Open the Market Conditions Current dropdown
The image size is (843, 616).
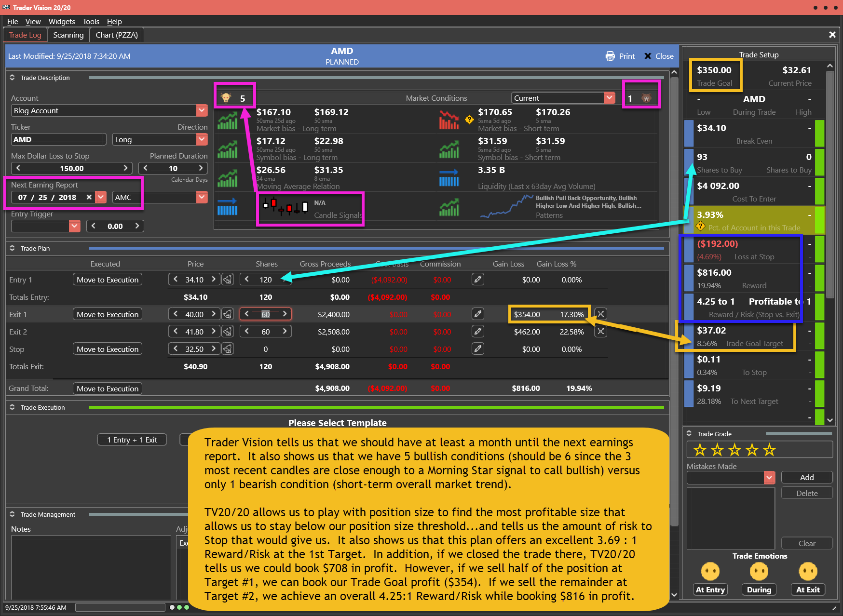(610, 98)
